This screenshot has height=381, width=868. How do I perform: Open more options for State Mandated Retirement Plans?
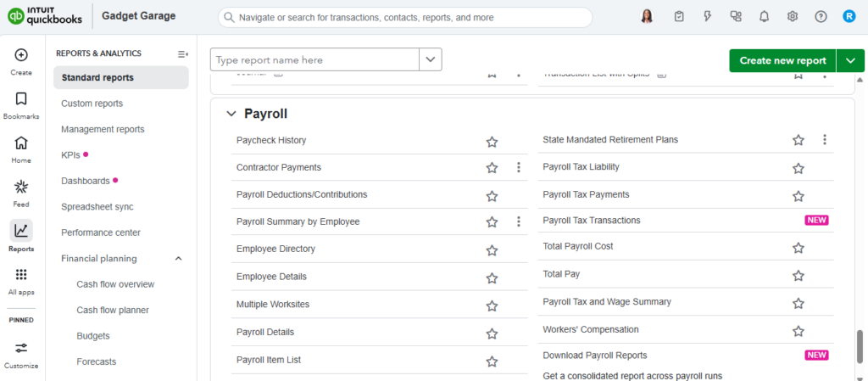825,139
